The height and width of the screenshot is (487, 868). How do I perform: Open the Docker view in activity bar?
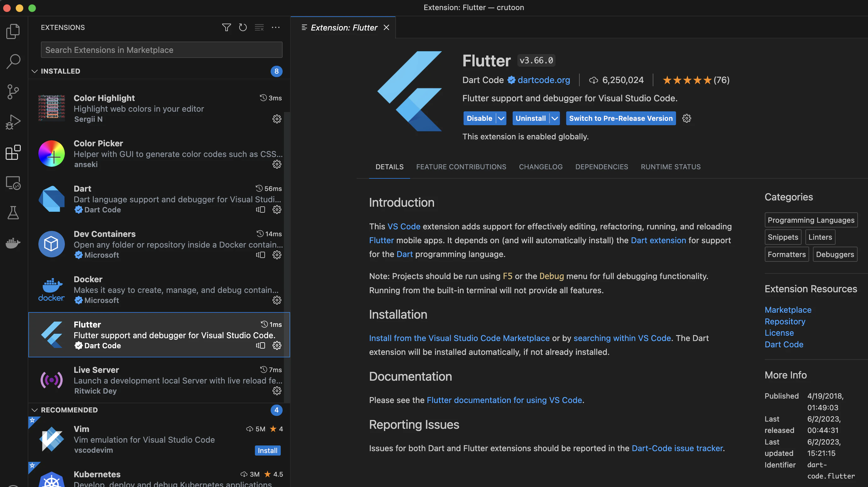coord(13,243)
